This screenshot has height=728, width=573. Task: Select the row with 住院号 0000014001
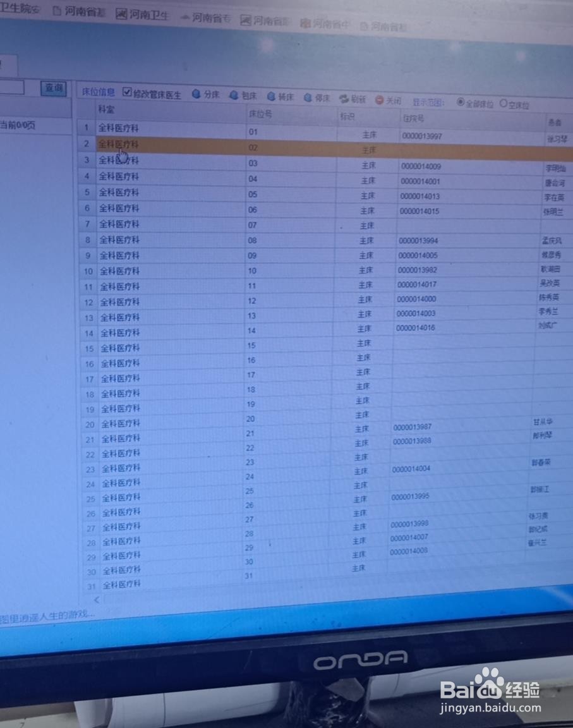[325, 179]
